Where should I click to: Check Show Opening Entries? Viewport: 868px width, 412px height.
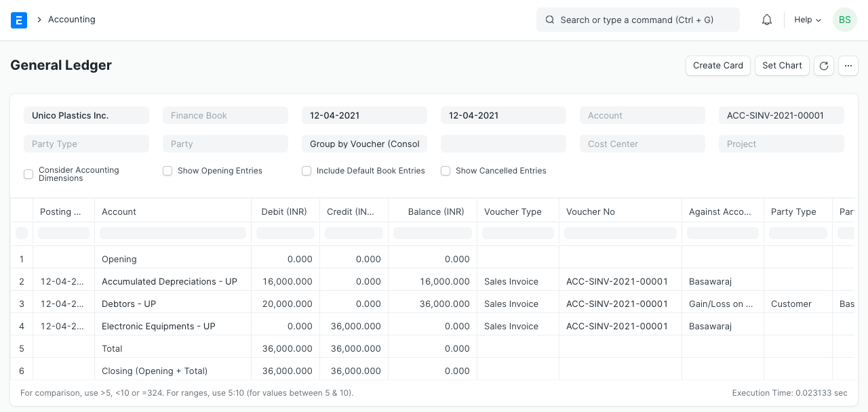tap(167, 171)
